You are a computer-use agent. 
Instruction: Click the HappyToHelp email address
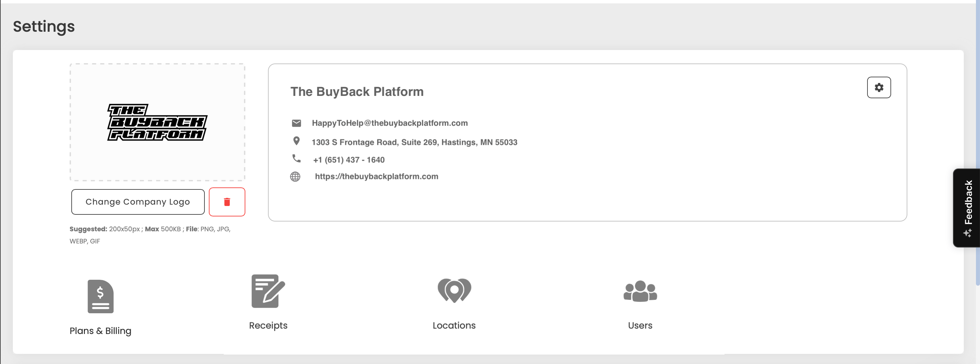390,123
